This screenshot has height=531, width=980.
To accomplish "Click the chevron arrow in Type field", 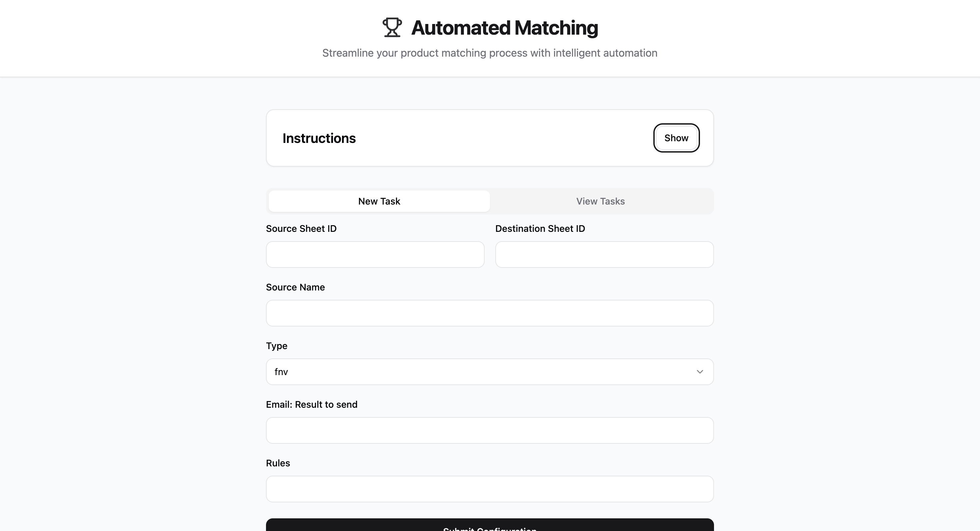I will (x=700, y=372).
